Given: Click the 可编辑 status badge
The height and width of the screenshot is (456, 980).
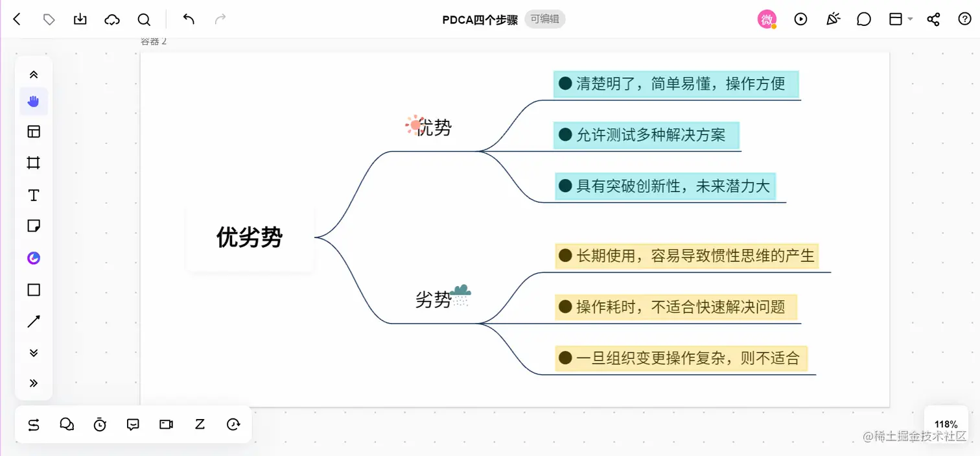Looking at the screenshot, I should click(544, 19).
